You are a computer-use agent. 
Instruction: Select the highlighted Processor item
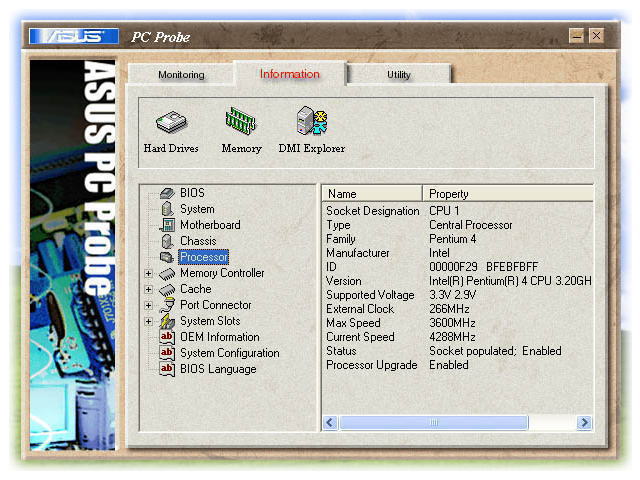pos(203,257)
